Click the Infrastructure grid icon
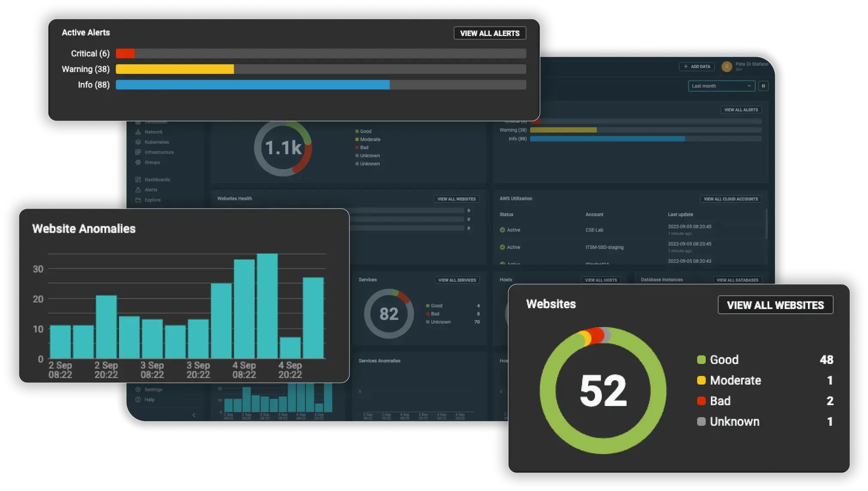 click(138, 152)
